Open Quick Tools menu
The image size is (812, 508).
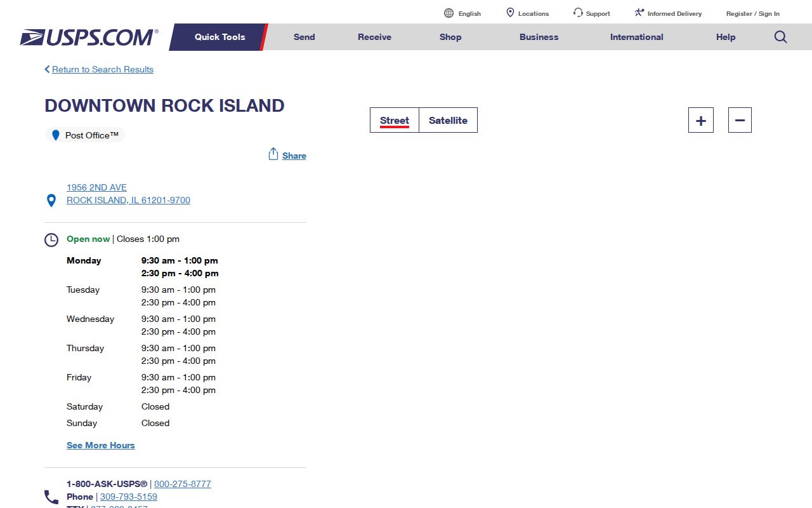coord(219,37)
